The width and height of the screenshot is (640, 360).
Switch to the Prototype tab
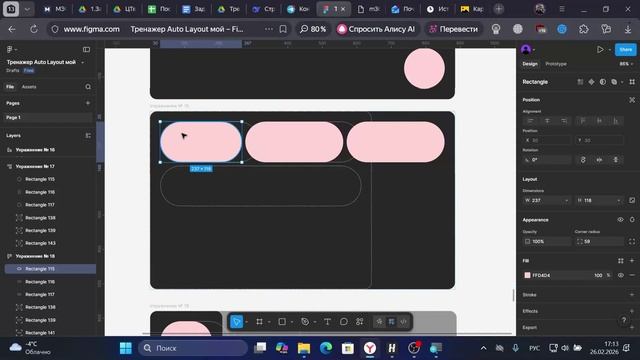(556, 64)
